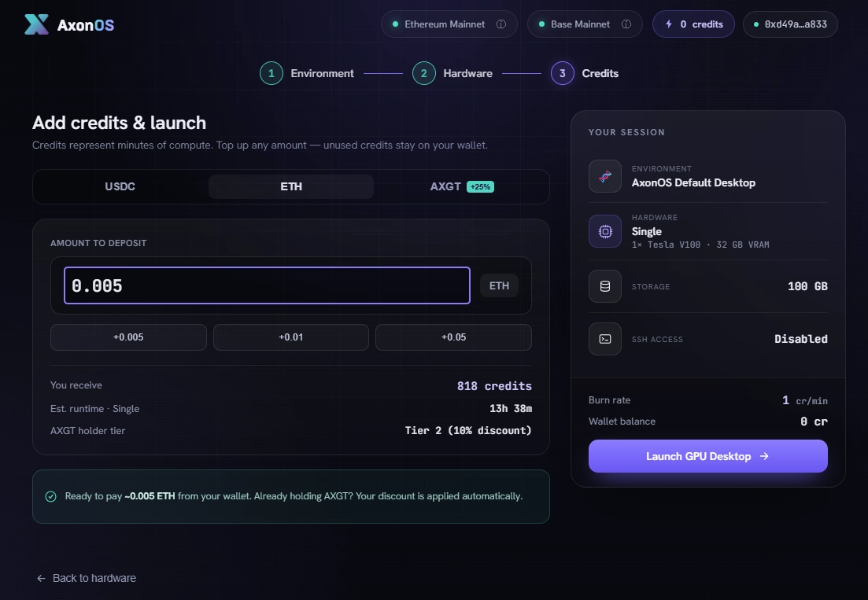Viewport: 868px width, 600px height.
Task: Focus the amount to deposit input field
Action: pyautogui.click(x=267, y=285)
